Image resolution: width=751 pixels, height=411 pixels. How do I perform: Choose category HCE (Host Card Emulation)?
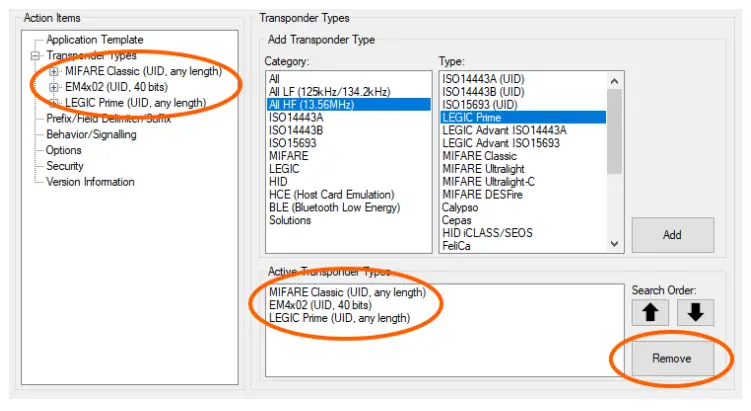[349, 195]
